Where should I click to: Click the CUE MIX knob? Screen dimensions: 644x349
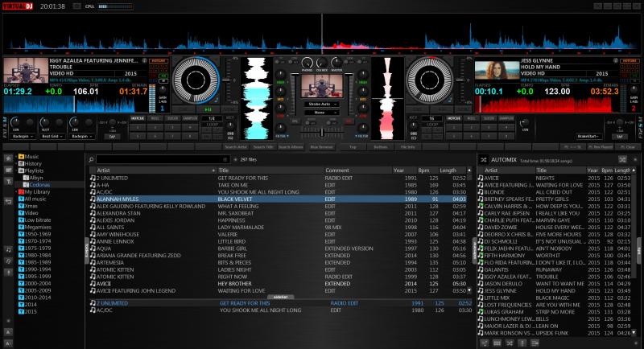click(x=321, y=63)
